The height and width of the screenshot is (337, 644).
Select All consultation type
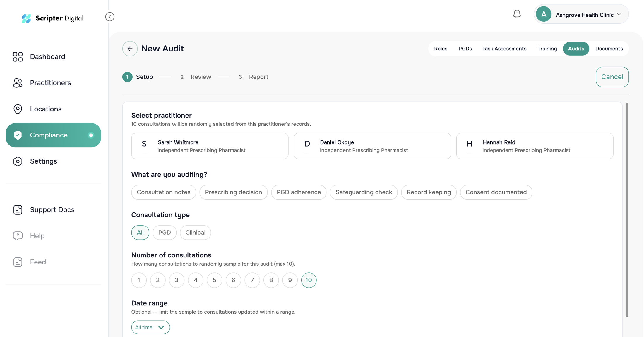pyautogui.click(x=140, y=233)
